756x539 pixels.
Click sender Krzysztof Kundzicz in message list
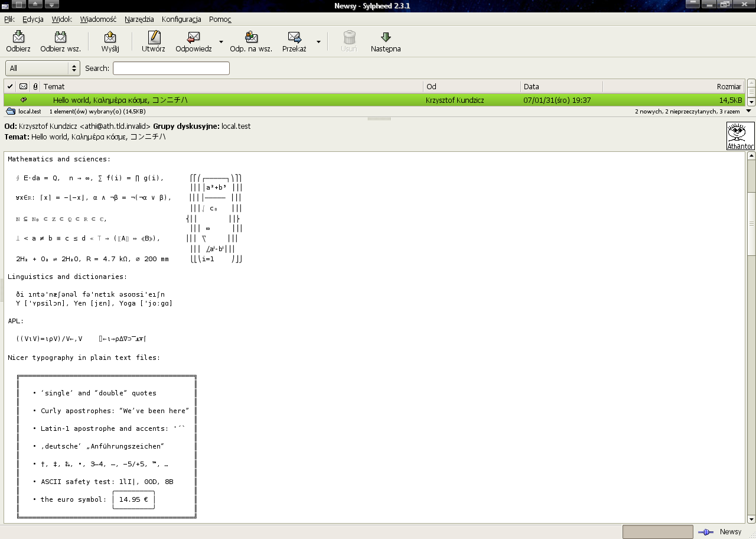(455, 100)
